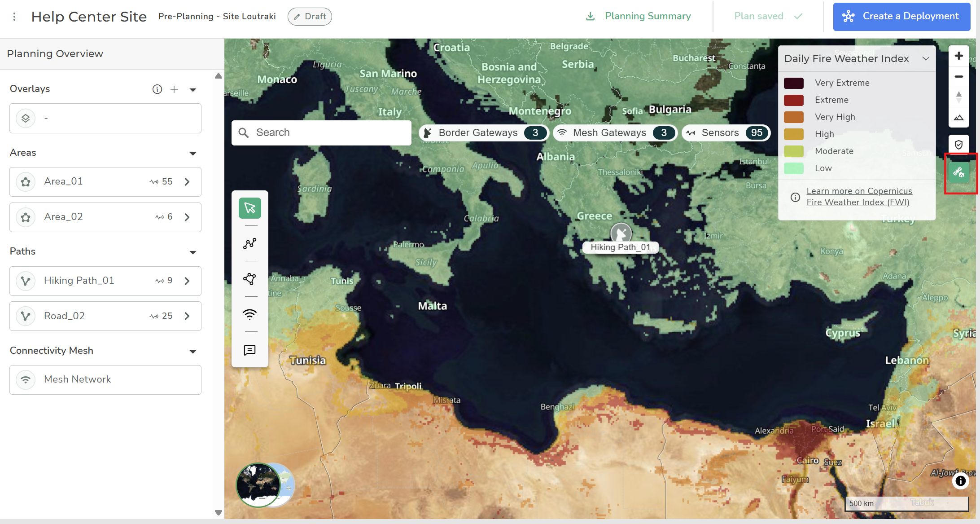Image resolution: width=980 pixels, height=524 pixels.
Task: Click the terrain mountain view icon
Action: (958, 118)
